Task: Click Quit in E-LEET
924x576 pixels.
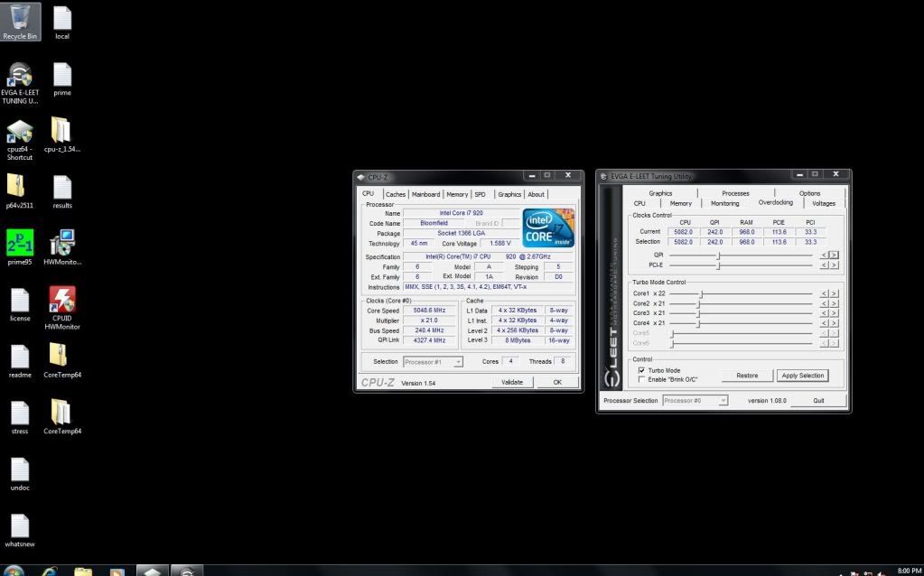Action: (x=818, y=401)
